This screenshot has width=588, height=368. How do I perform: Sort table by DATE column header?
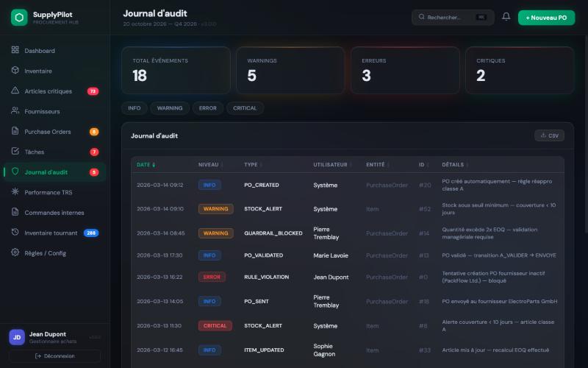[146, 165]
